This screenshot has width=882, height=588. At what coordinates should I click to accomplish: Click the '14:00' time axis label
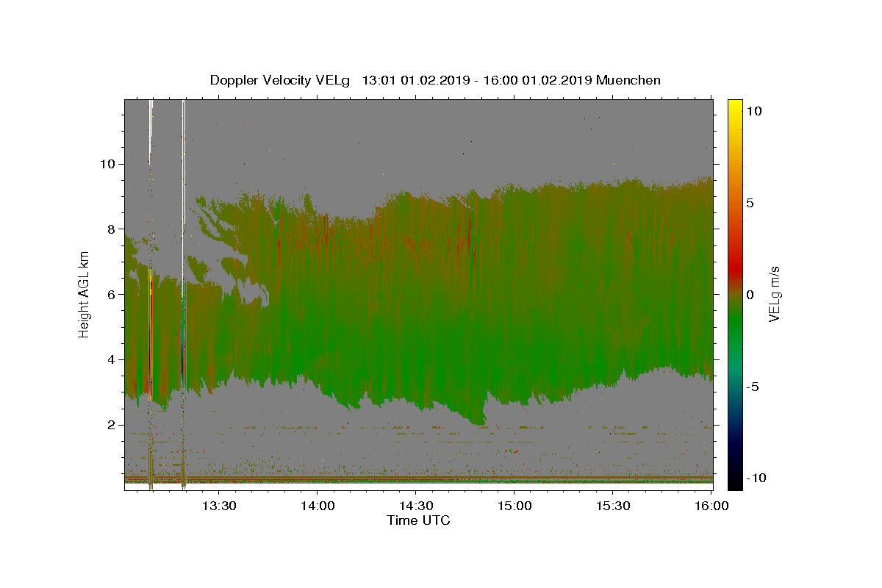(317, 506)
